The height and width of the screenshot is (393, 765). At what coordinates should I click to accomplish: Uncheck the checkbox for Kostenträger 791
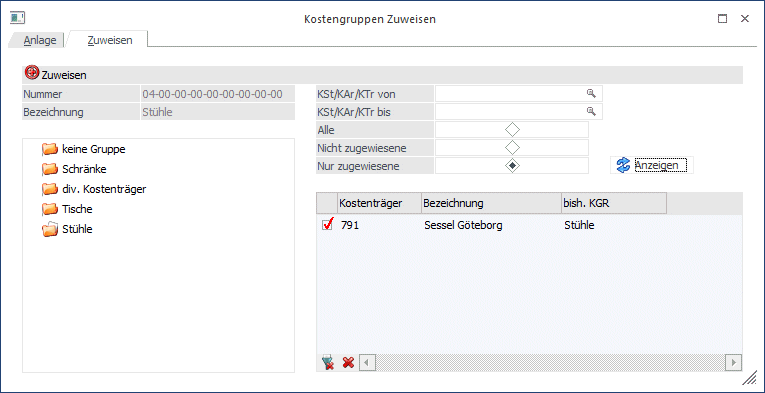[x=327, y=225]
